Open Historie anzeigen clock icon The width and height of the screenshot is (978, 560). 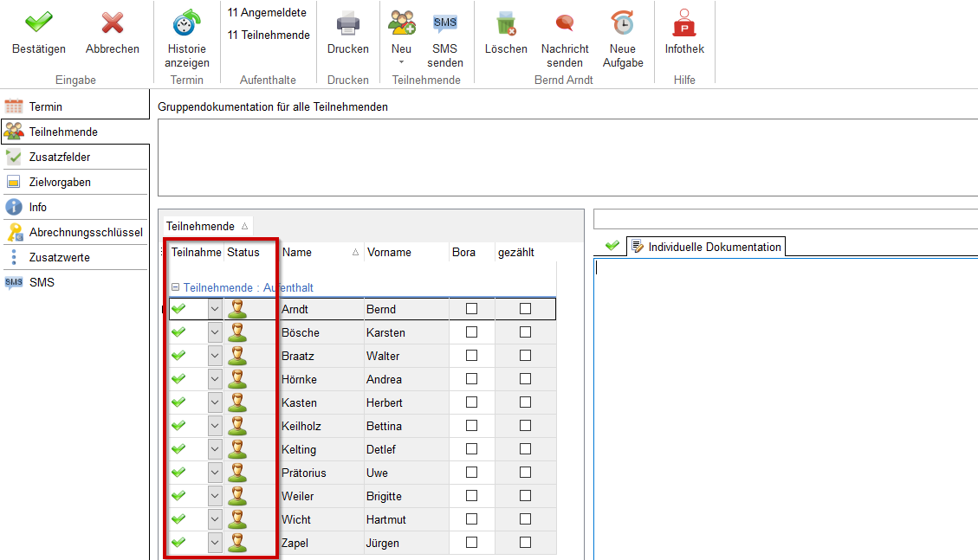[x=186, y=23]
